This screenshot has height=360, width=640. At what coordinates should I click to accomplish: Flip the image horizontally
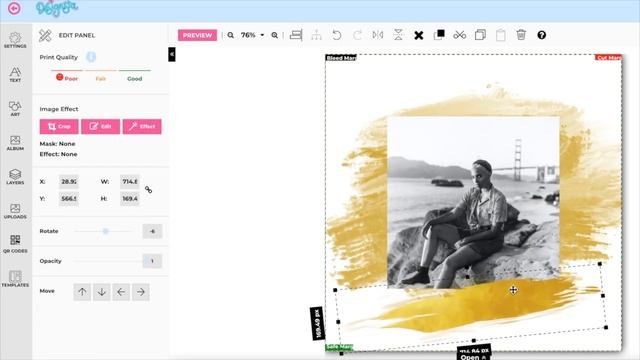click(x=378, y=35)
